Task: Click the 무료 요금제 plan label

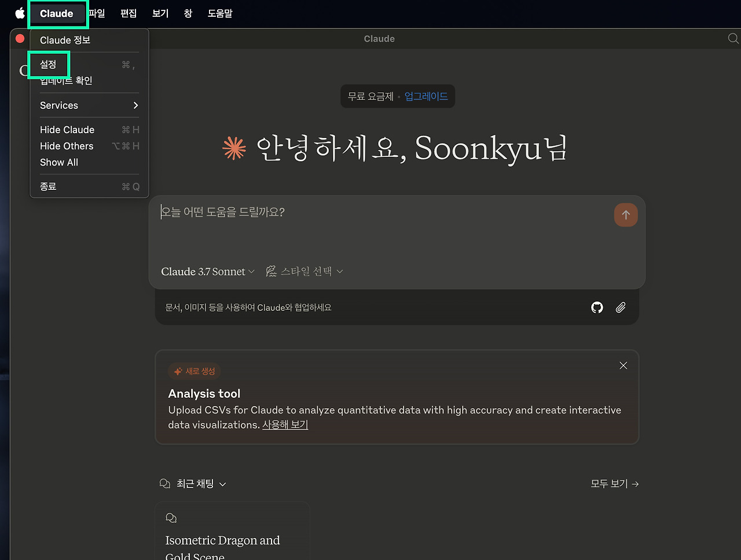Action: point(370,96)
